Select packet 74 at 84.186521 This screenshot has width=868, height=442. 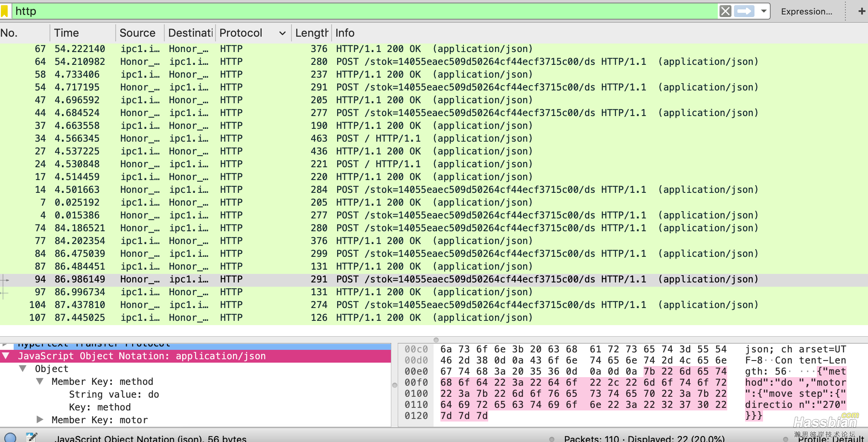[434, 228]
